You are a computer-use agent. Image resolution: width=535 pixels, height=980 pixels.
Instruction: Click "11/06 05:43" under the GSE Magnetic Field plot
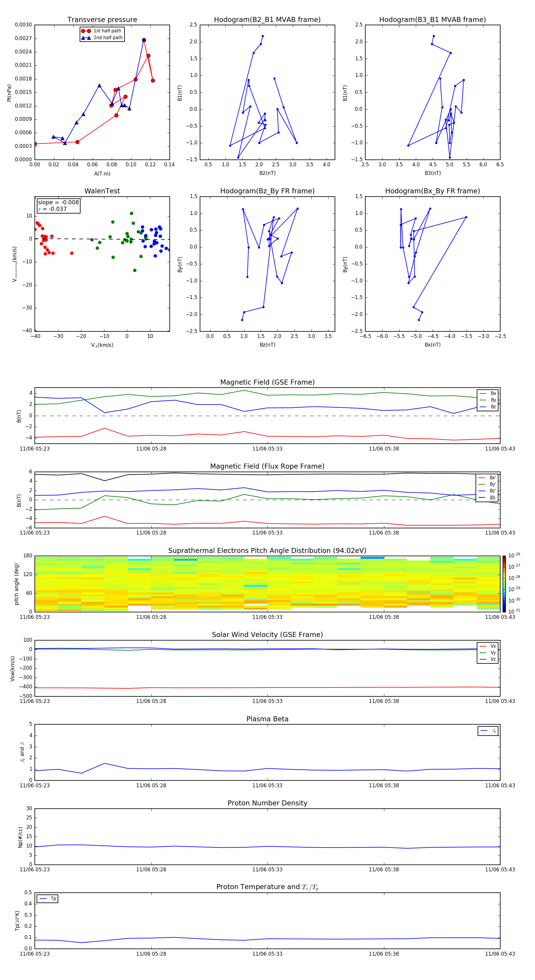[500, 449]
